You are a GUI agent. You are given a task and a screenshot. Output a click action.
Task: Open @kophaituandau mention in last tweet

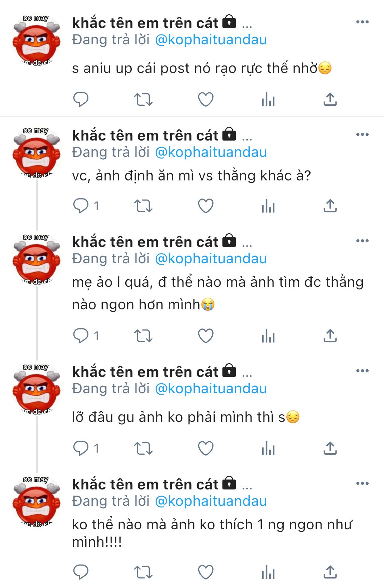pyautogui.click(x=211, y=501)
